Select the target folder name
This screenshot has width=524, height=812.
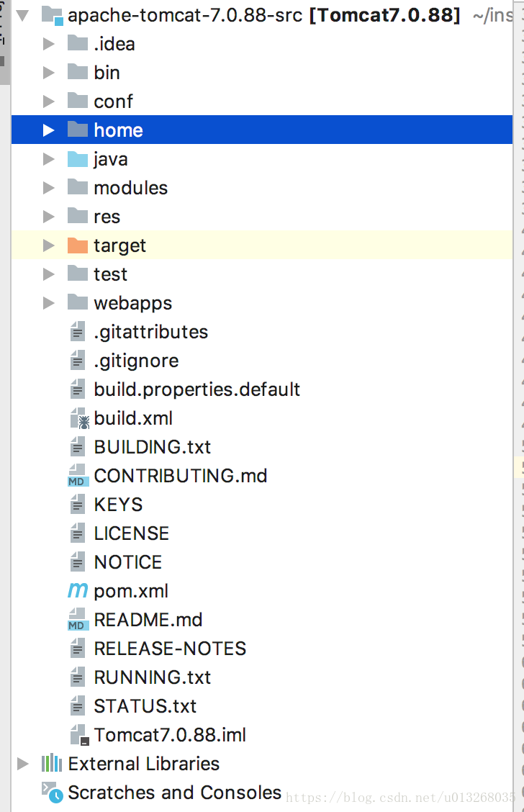[119, 246]
